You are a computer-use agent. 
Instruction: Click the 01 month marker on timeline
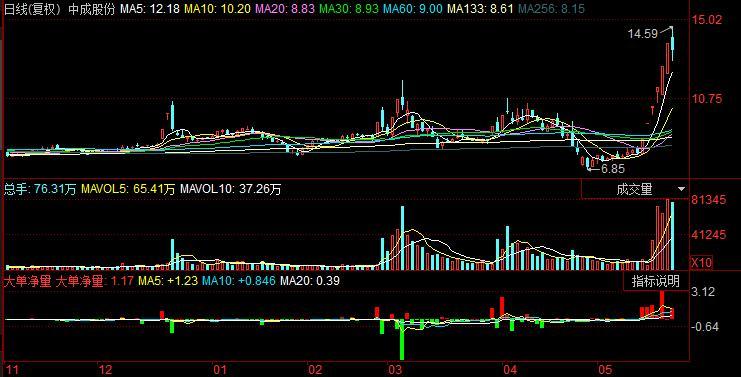tap(219, 369)
